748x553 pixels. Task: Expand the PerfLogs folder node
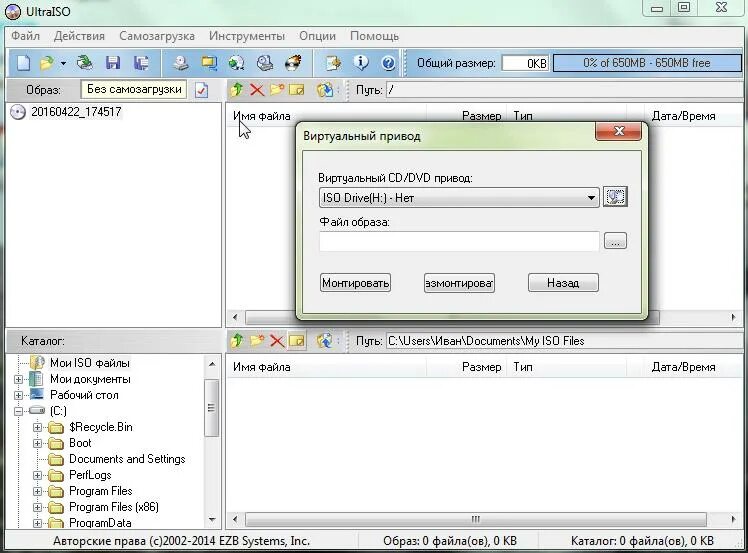click(37, 475)
